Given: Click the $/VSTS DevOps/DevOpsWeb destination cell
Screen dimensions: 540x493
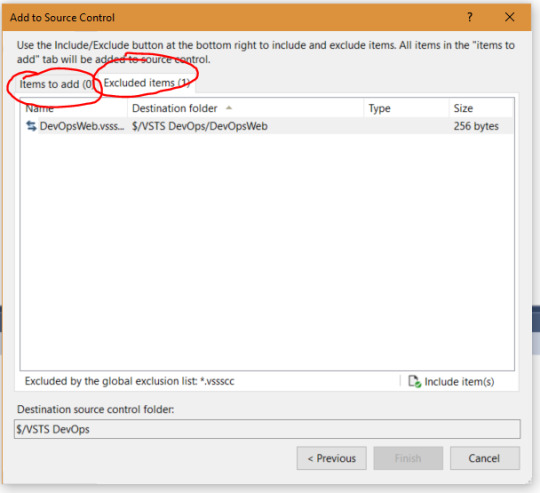Looking at the screenshot, I should click(x=200, y=126).
